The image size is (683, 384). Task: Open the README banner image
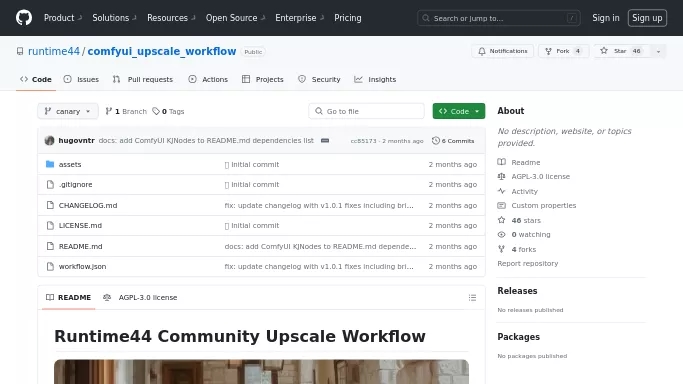261,372
